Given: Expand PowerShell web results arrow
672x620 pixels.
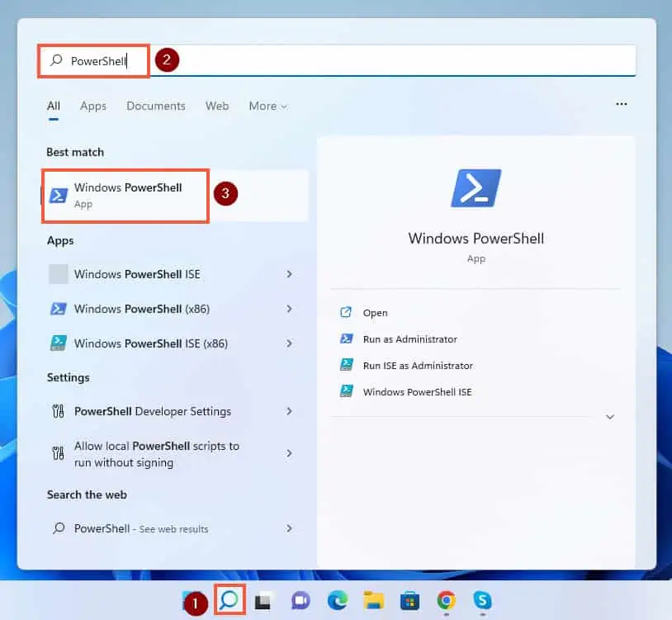Looking at the screenshot, I should pos(289,528).
